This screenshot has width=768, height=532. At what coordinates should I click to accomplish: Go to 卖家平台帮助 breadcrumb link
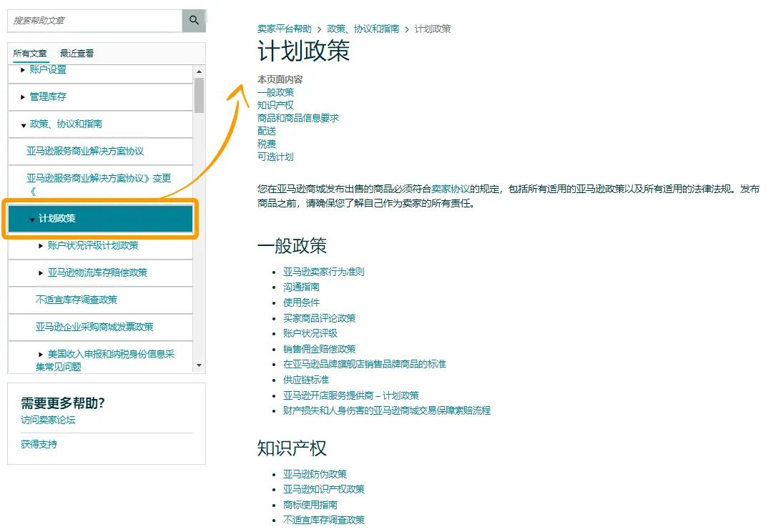coord(285,29)
